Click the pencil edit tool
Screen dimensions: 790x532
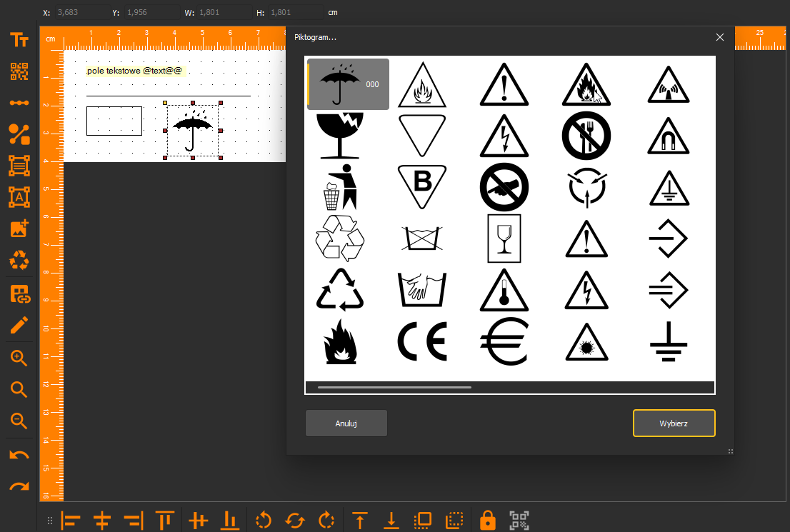19,326
